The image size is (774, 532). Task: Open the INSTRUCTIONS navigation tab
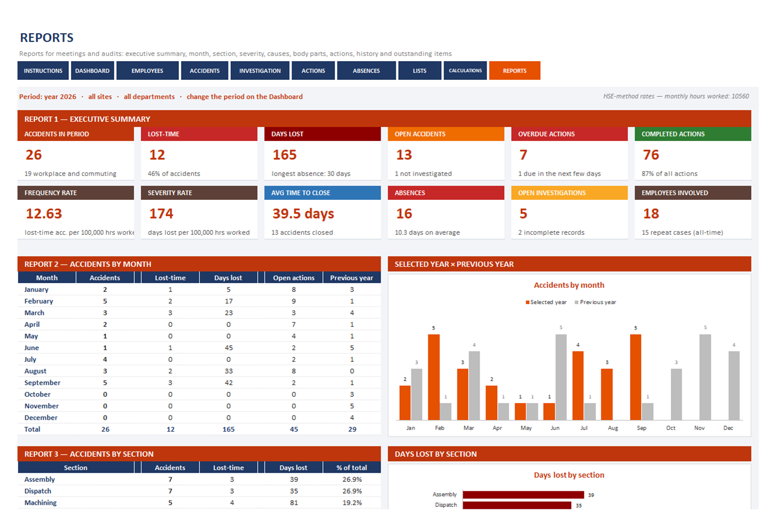point(43,71)
